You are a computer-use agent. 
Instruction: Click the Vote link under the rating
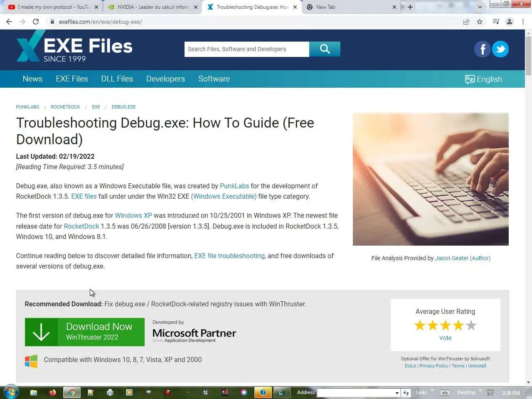445,338
